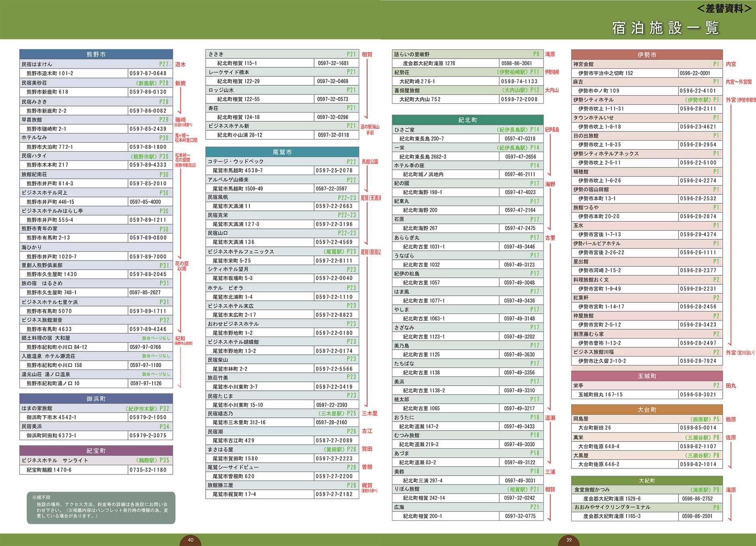The image size is (756, 546).
Task: Click page number 40 footer badge
Action: (x=190, y=540)
